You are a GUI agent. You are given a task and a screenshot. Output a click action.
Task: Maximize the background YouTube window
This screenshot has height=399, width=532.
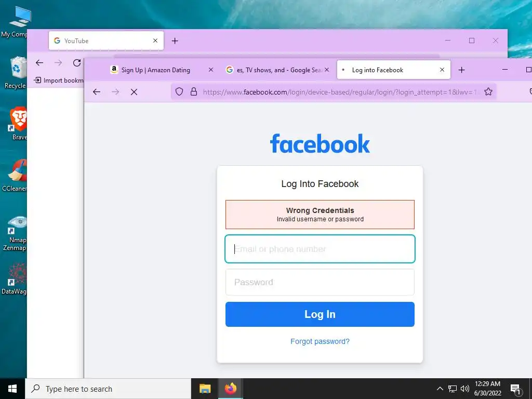tap(472, 41)
